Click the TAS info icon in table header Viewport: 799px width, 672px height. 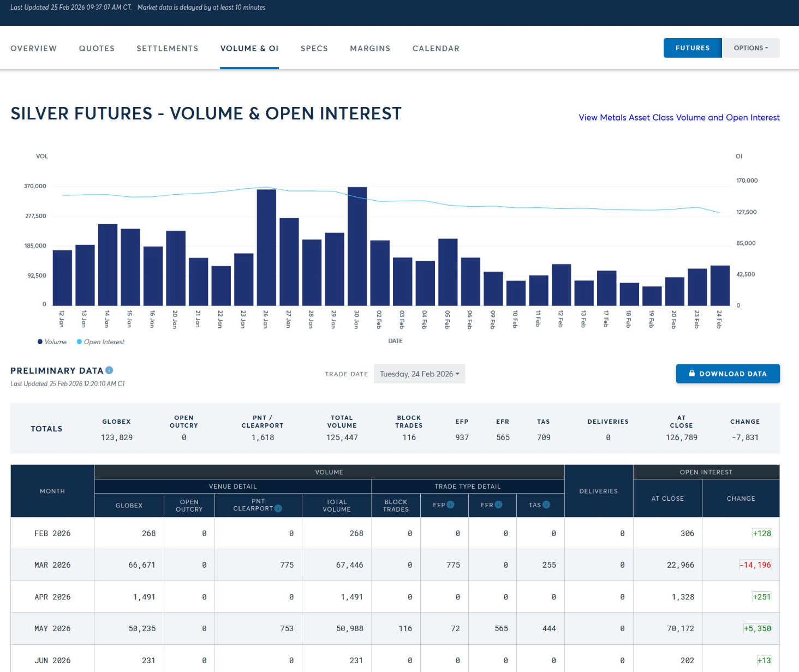point(546,505)
